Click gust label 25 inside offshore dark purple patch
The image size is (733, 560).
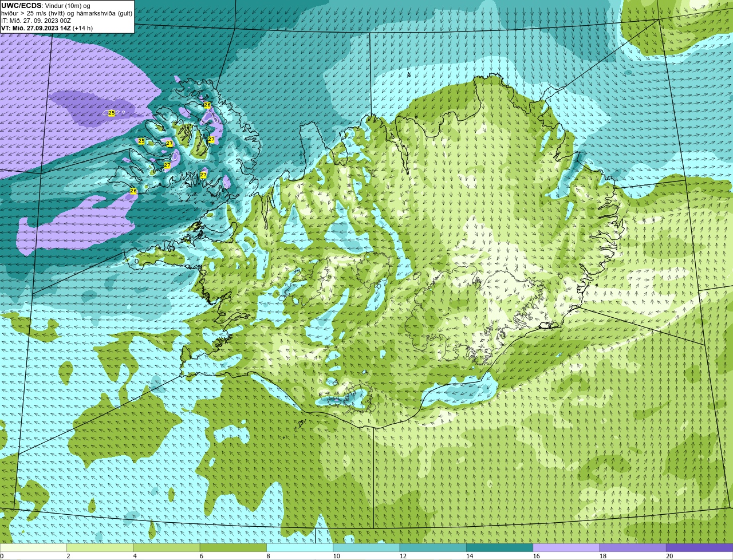click(112, 113)
